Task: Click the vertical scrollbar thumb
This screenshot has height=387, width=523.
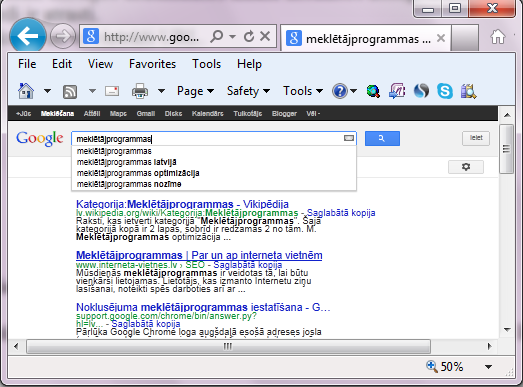Action: [x=507, y=149]
